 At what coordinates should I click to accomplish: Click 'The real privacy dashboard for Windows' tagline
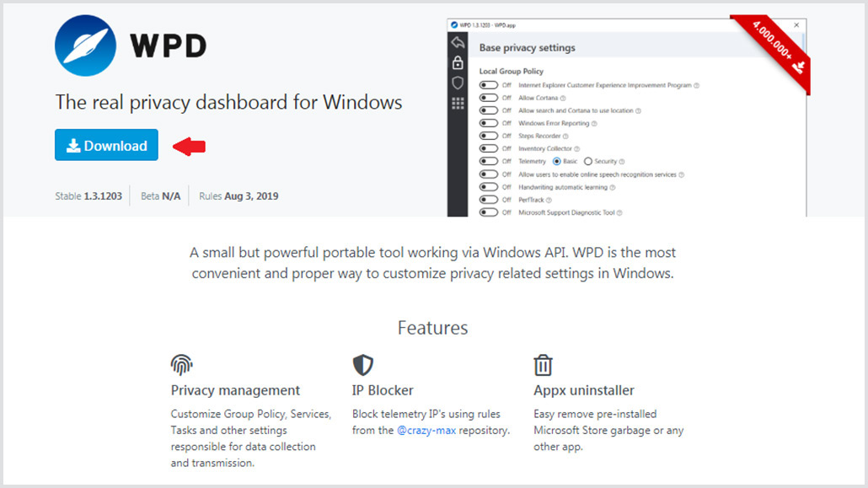[228, 103]
